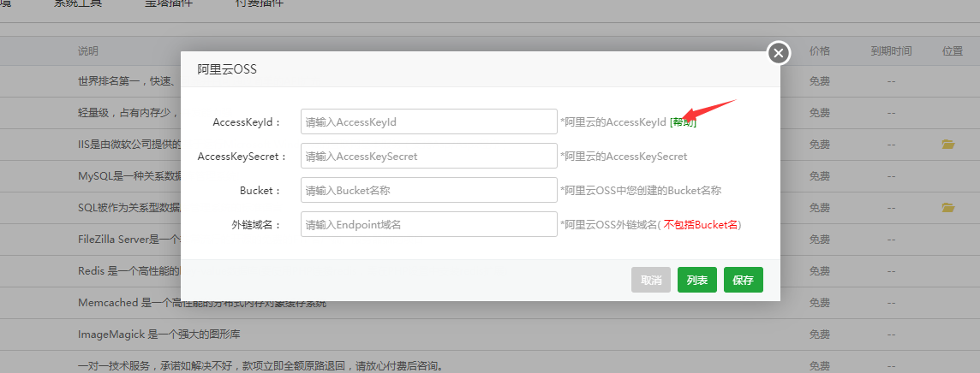Open the [帮助] help link
This screenshot has width=980, height=373.
coord(683,122)
